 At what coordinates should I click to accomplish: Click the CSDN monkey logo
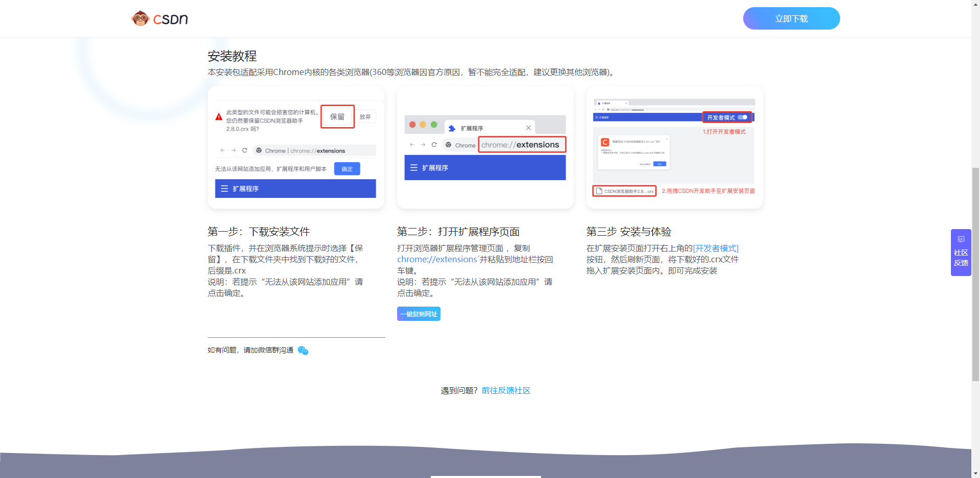(140, 18)
